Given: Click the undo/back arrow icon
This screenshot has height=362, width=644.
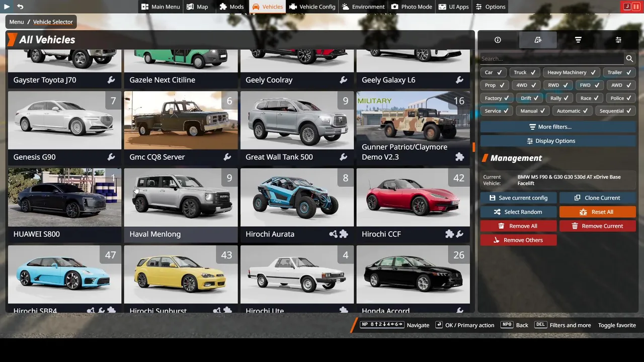Looking at the screenshot, I should pyautogui.click(x=20, y=7).
